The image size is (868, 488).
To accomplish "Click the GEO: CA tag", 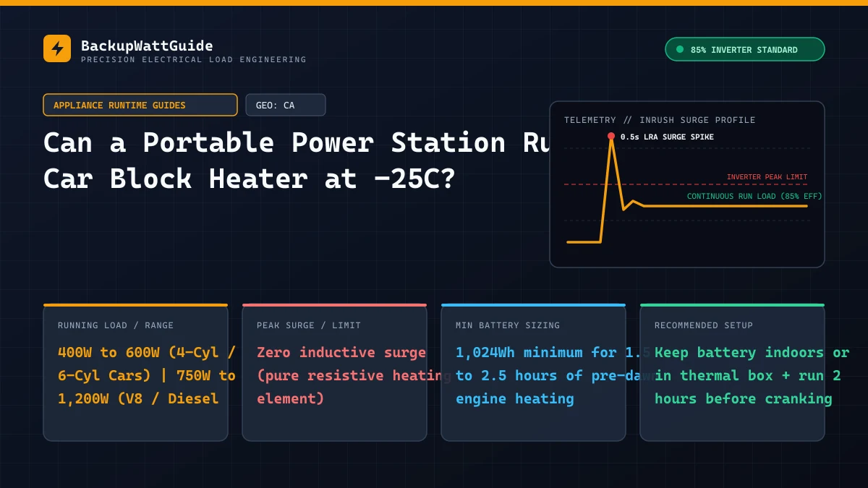I will (x=286, y=105).
